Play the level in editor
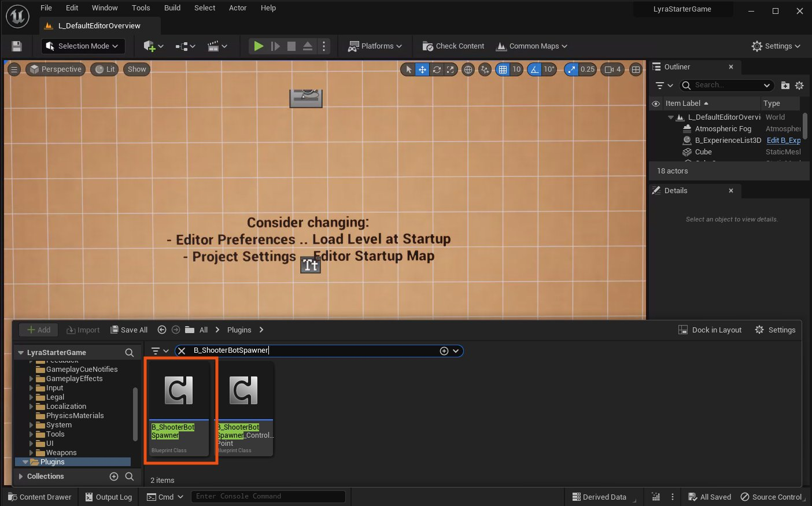This screenshot has width=812, height=506. tap(259, 46)
